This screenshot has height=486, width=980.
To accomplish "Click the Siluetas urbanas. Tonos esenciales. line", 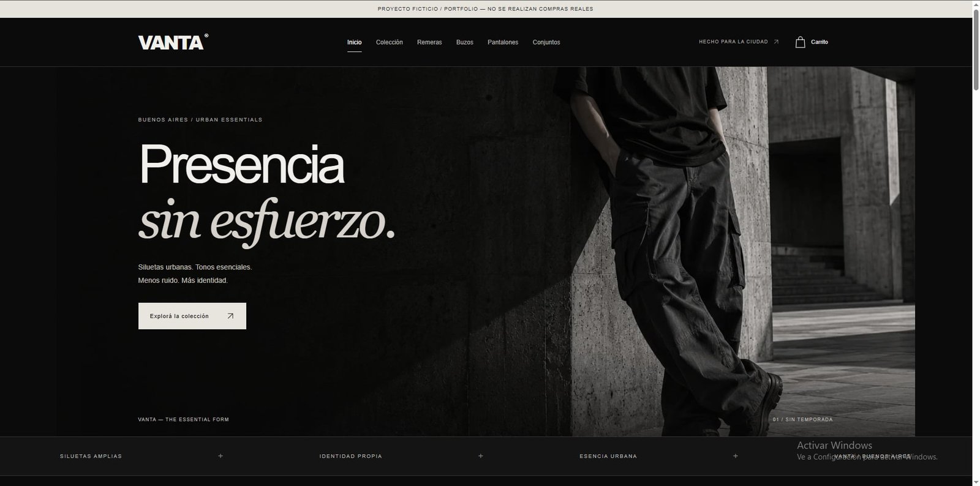I will pyautogui.click(x=195, y=267).
